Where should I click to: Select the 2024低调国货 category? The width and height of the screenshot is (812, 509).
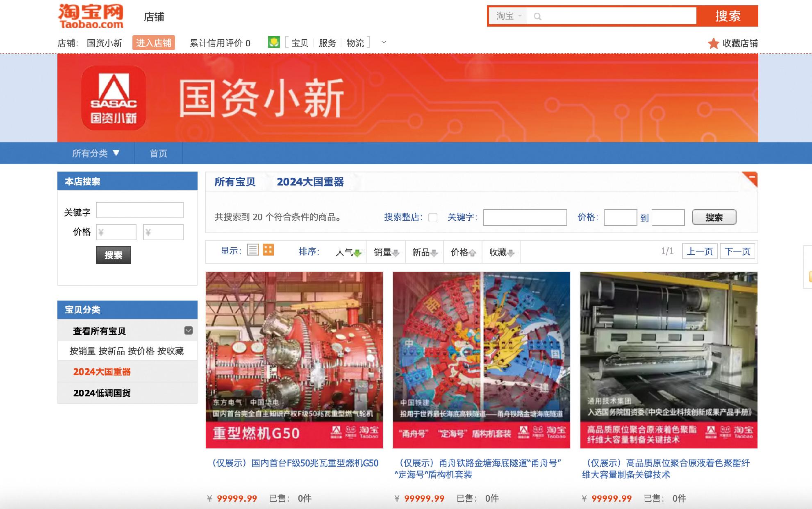tap(102, 393)
